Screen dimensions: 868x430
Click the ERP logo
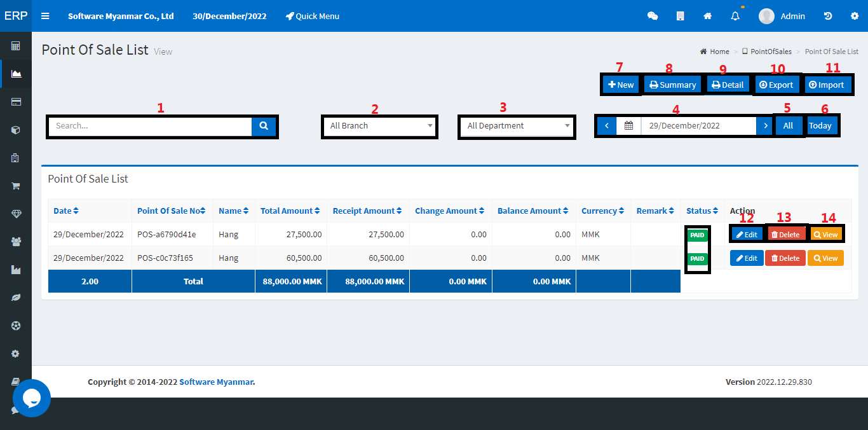point(16,16)
